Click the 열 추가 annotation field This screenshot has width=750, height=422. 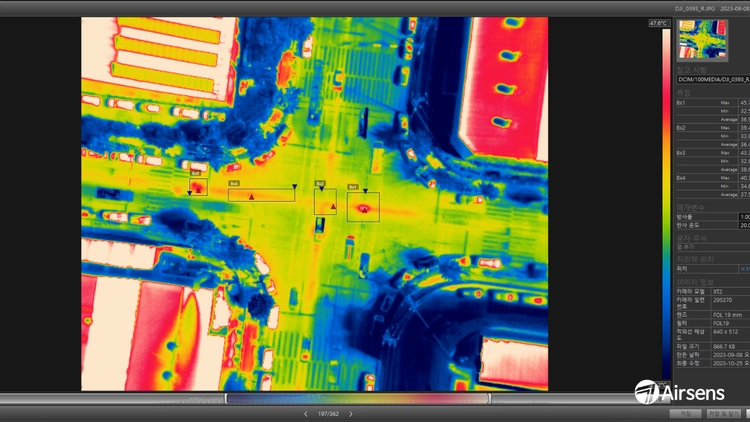tap(713, 247)
